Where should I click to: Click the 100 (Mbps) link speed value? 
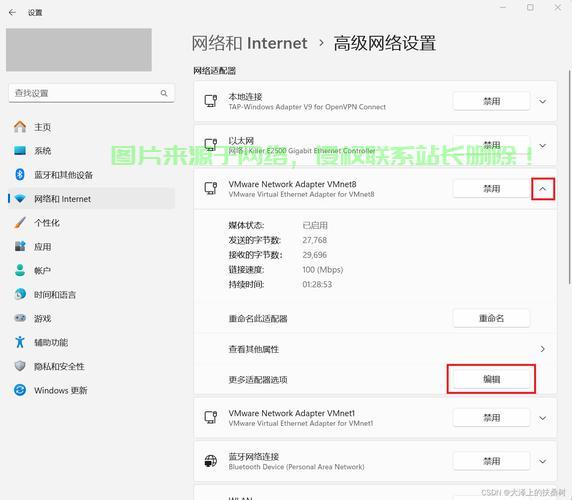pyautogui.click(x=322, y=270)
